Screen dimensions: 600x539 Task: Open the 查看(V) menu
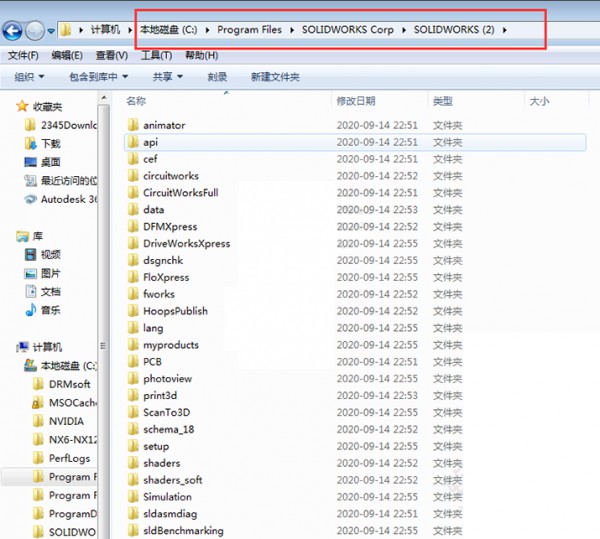point(112,55)
